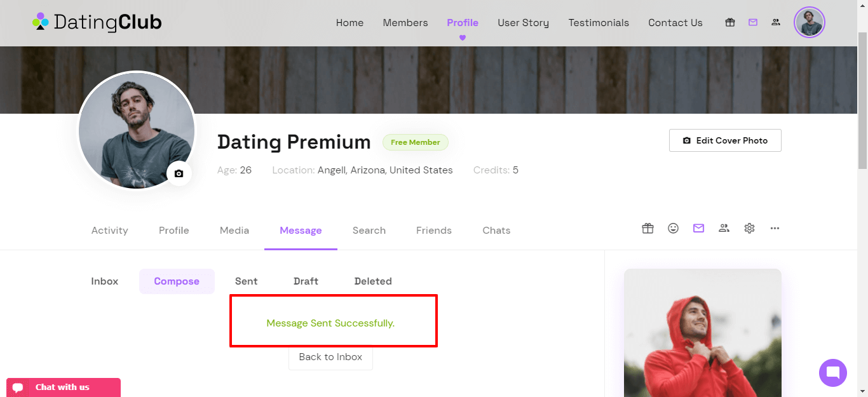
Task: Go to Home page
Action: coord(349,23)
